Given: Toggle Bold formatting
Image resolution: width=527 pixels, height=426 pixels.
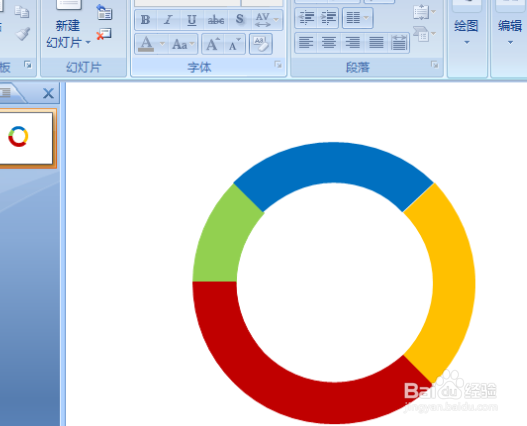Looking at the screenshot, I should click(146, 20).
